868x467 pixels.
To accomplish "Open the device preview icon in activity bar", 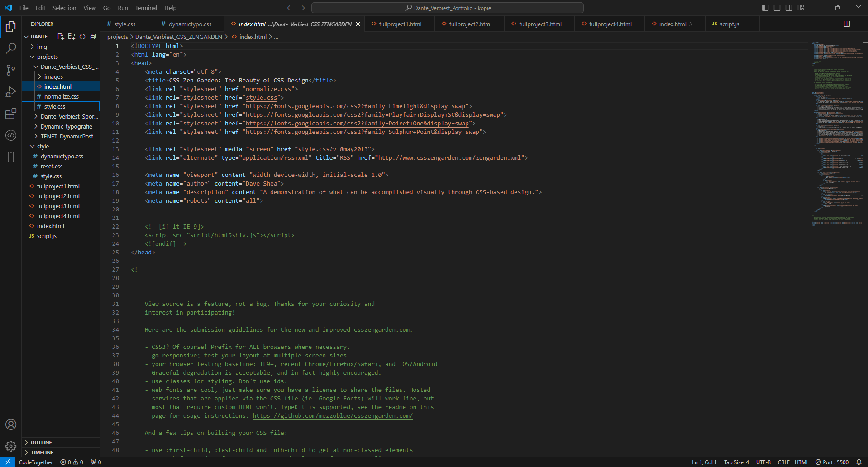I will pyautogui.click(x=11, y=157).
